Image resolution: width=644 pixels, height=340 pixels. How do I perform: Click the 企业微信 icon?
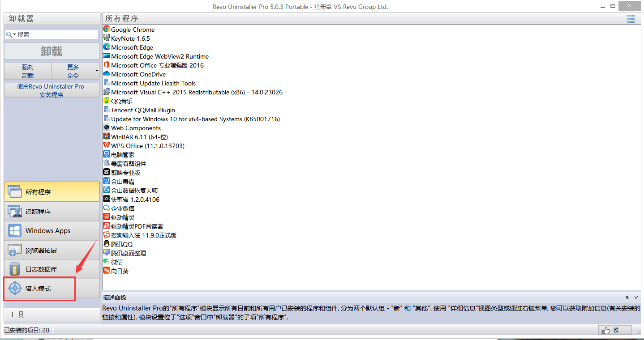coord(107,208)
